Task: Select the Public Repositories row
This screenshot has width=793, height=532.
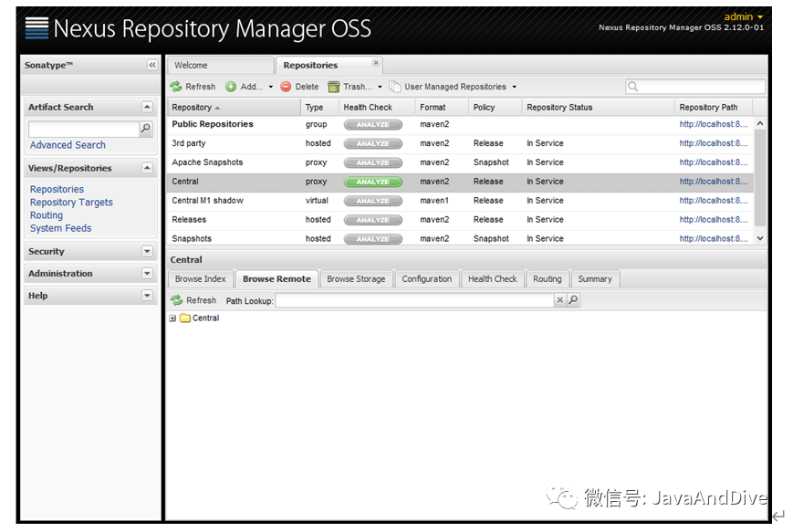Action: click(460, 124)
